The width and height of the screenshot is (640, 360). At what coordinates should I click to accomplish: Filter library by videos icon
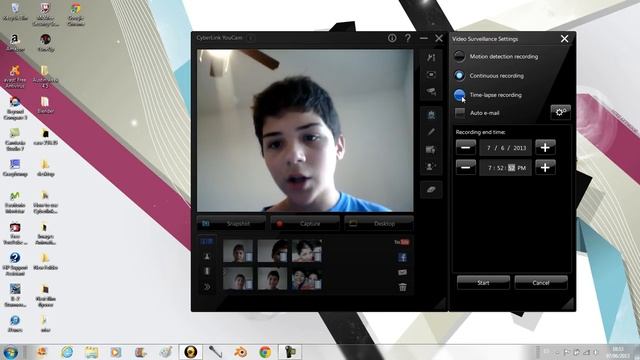(207, 271)
